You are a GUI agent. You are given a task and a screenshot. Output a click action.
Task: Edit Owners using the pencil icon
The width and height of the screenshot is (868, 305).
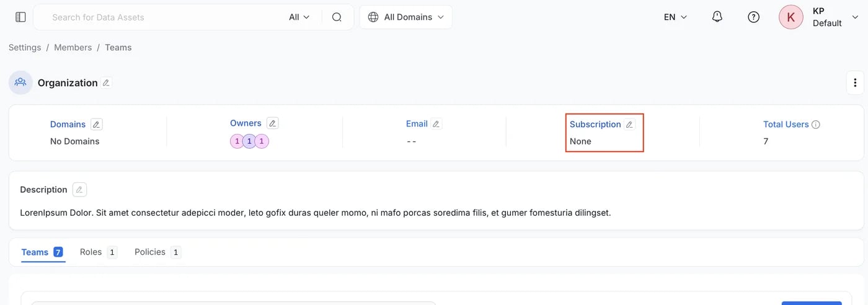pyautogui.click(x=272, y=123)
